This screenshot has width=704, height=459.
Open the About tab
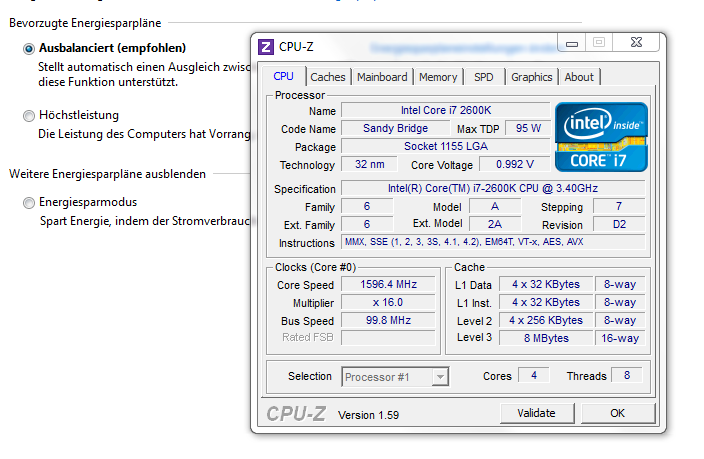579,77
